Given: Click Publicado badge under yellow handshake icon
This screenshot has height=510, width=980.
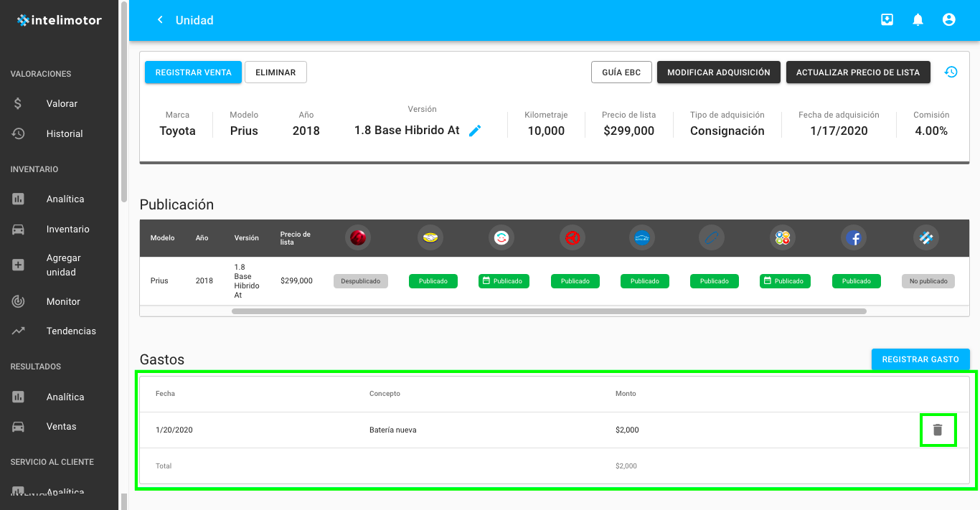Looking at the screenshot, I should pos(433,281).
